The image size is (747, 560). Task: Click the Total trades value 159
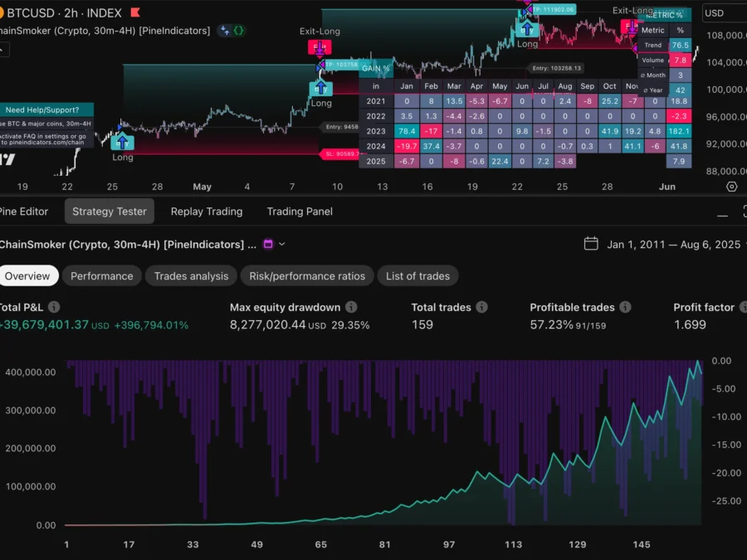(422, 324)
